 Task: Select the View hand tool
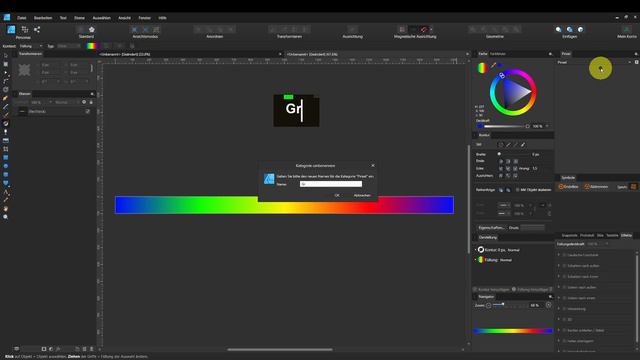6,209
